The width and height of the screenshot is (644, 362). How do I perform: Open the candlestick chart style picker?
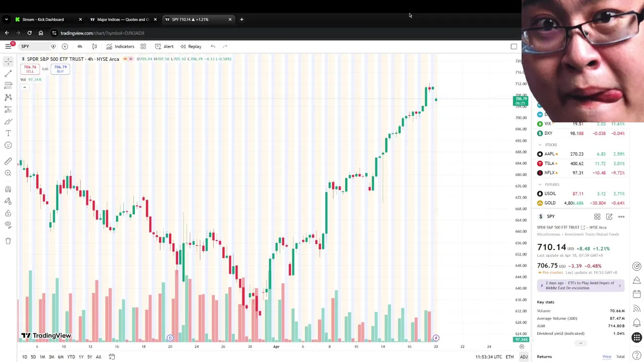pyautogui.click(x=94, y=47)
